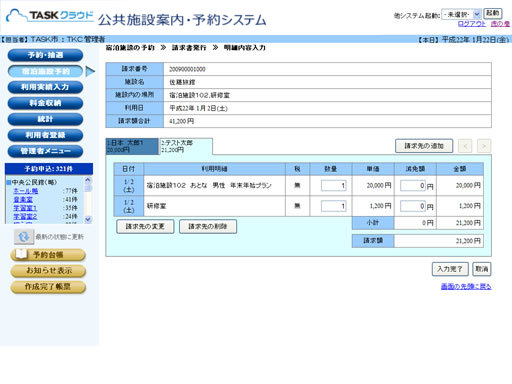Click the previous billing target arrow button
Image resolution: width=512 pixels, height=384 pixels.
click(465, 146)
